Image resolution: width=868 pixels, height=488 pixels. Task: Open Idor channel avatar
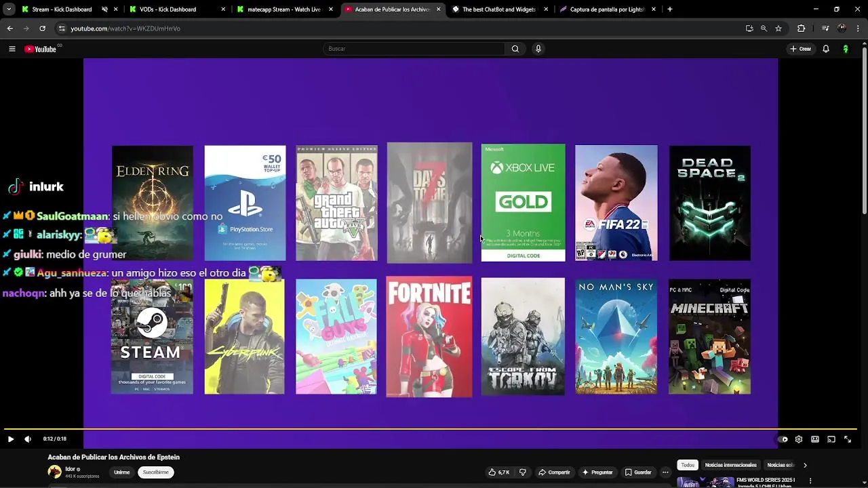[54, 472]
